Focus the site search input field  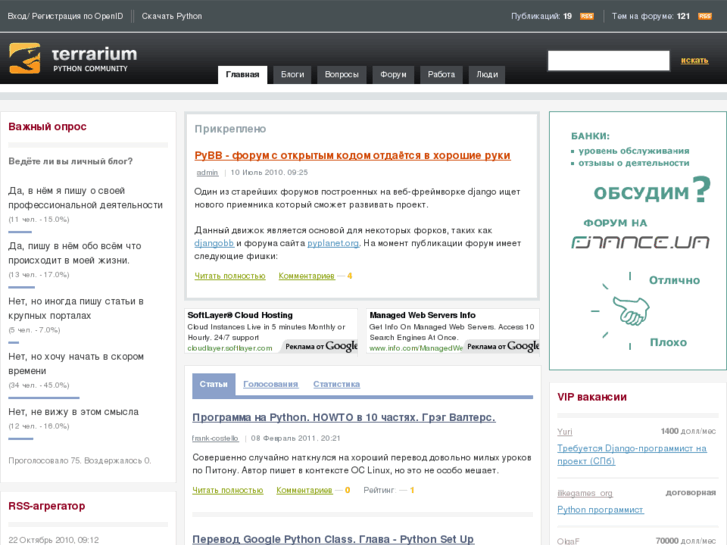[x=608, y=61]
